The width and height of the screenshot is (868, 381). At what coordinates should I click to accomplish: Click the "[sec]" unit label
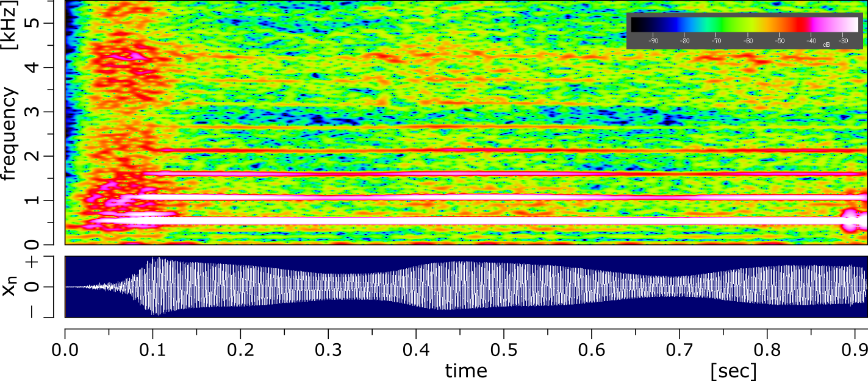733,371
